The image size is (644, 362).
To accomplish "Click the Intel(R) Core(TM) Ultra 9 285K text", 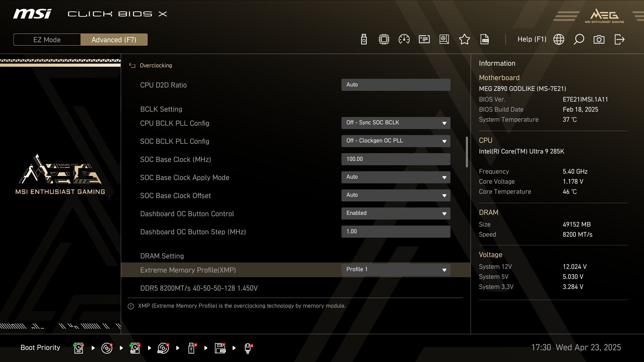I will pyautogui.click(x=522, y=152).
